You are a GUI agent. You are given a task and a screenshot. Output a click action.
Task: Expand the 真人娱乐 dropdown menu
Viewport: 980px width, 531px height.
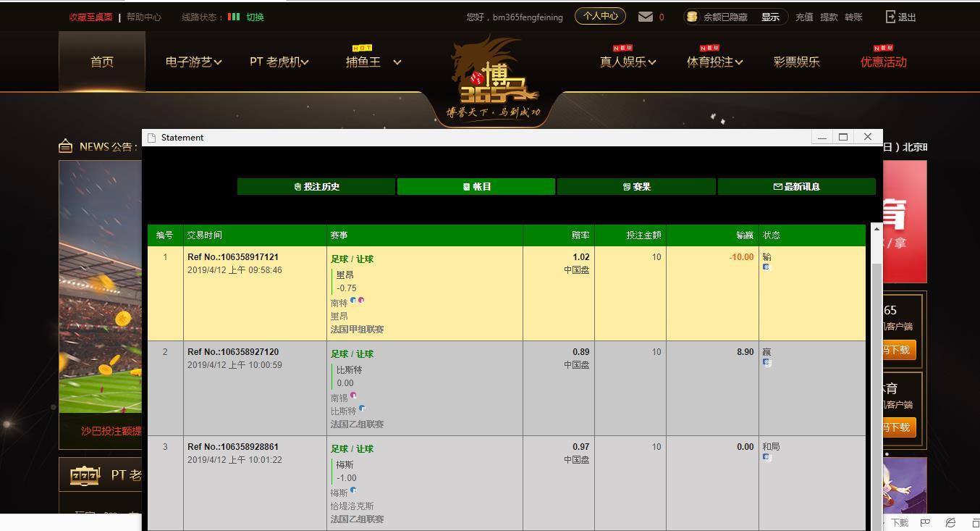point(651,62)
